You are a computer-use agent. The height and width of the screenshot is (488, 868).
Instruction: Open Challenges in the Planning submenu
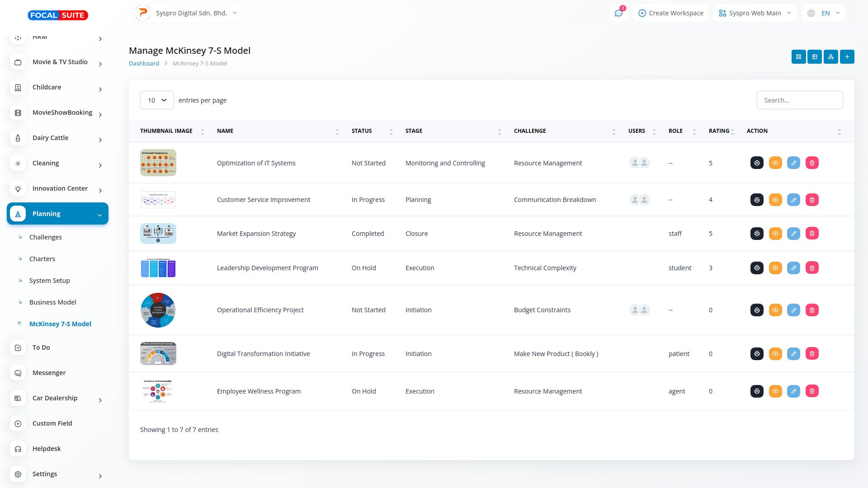(x=45, y=237)
